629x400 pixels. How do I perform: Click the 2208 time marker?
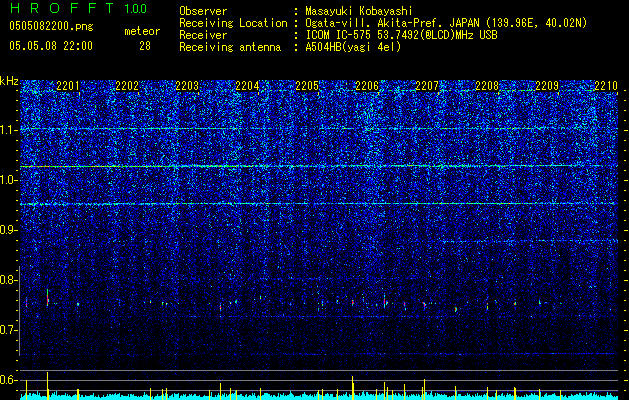tap(487, 85)
